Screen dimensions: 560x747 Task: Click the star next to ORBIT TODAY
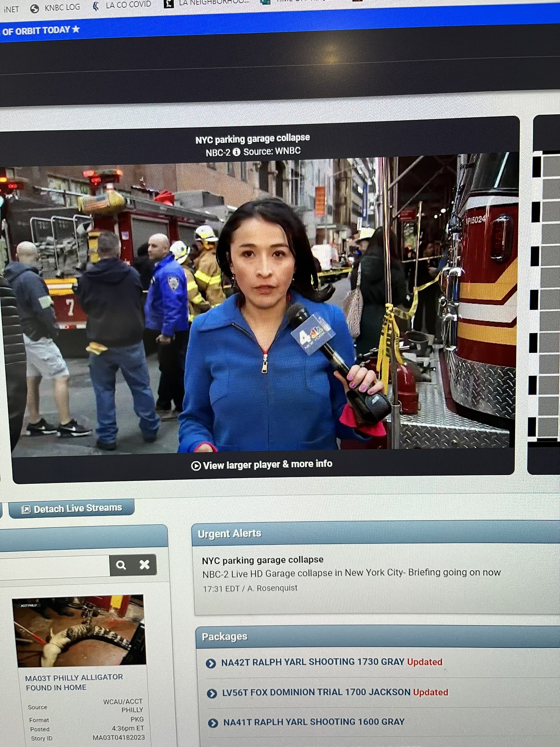[75, 29]
